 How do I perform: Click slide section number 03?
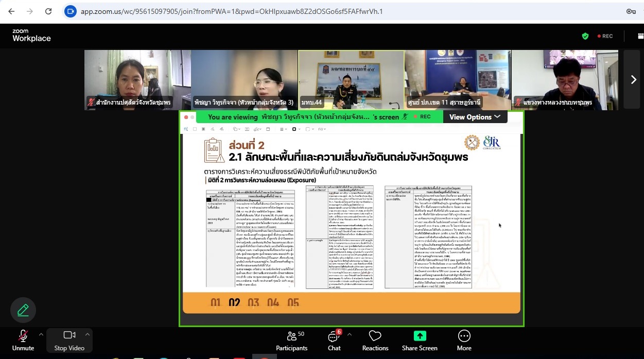tap(253, 303)
